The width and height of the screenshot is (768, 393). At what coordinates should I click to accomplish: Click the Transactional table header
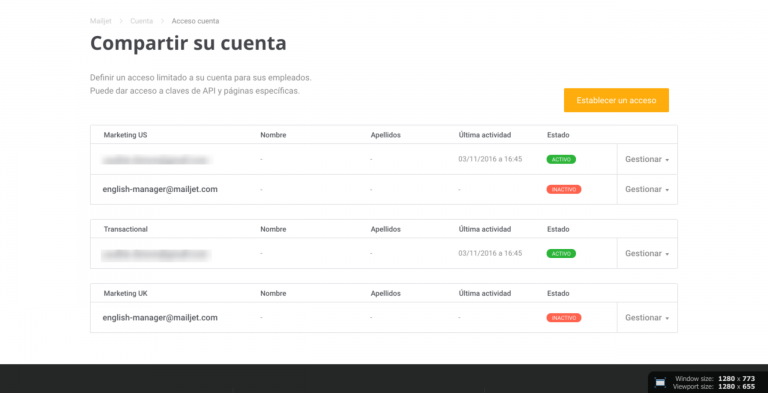pos(125,229)
